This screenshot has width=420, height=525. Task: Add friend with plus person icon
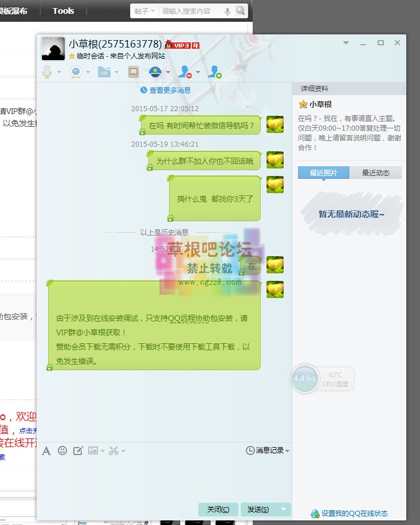pyautogui.click(x=214, y=72)
